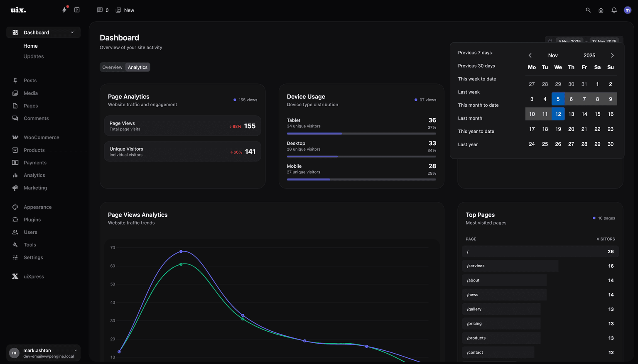This screenshot has height=364, width=638.
Task: Click the Analytics bar-chart icon in sidebar
Action: click(x=15, y=175)
